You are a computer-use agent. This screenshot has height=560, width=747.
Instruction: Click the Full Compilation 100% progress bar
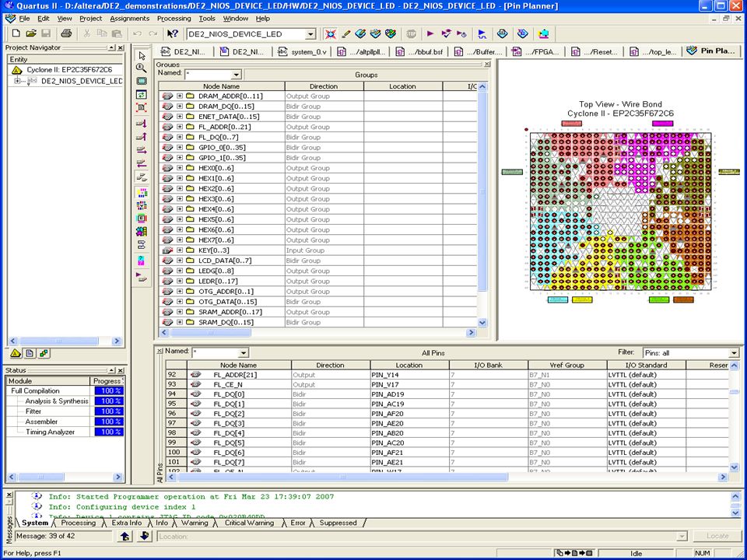tap(109, 391)
